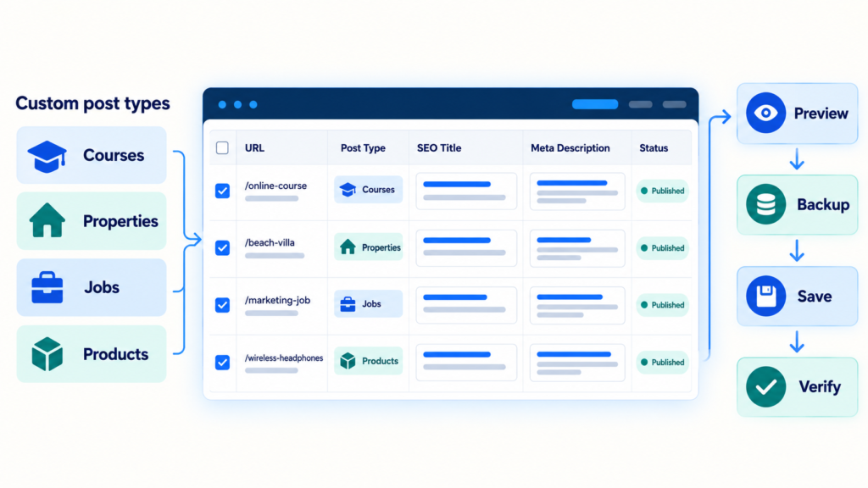The image size is (868, 488).
Task: Click Published status badge for /beach-villa
Action: tap(662, 248)
